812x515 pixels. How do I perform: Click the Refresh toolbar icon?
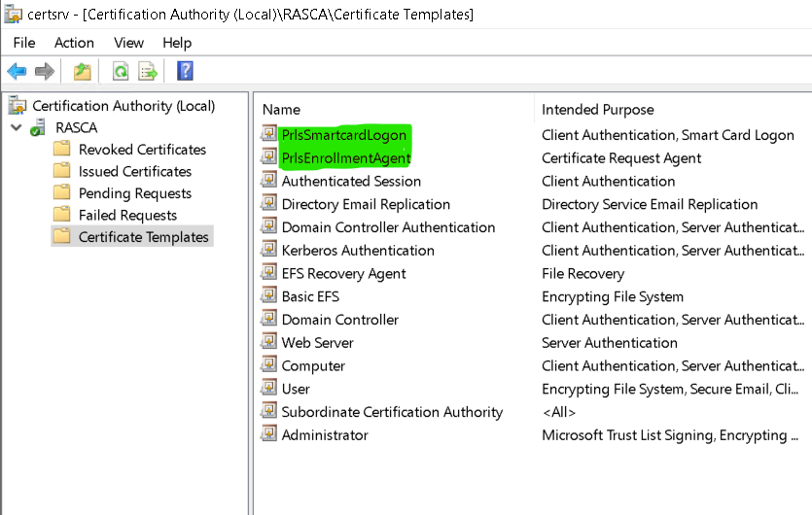coord(121,71)
